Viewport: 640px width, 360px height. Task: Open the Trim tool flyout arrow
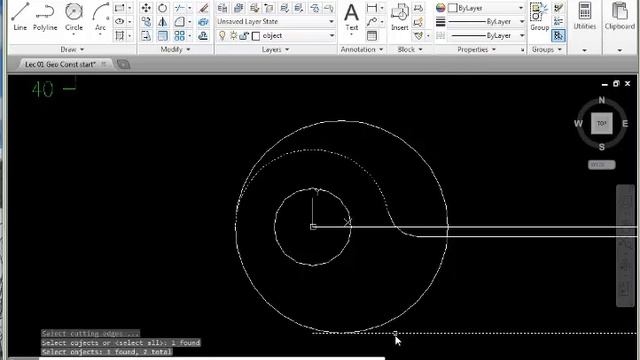point(190,8)
